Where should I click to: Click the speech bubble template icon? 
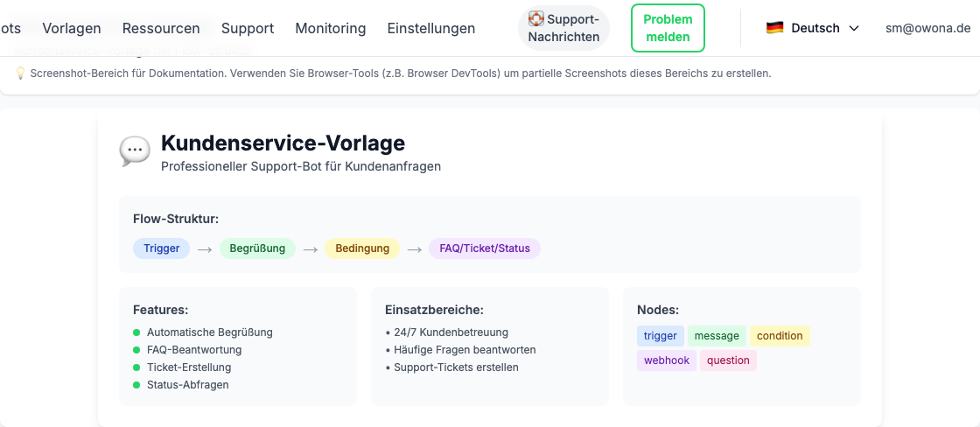coord(135,151)
